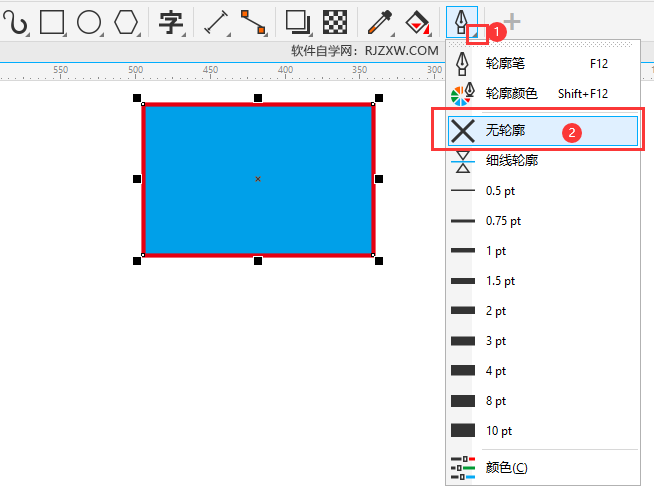Expand the freehand tool flyout arrow
The width and height of the screenshot is (654, 496).
(27, 35)
